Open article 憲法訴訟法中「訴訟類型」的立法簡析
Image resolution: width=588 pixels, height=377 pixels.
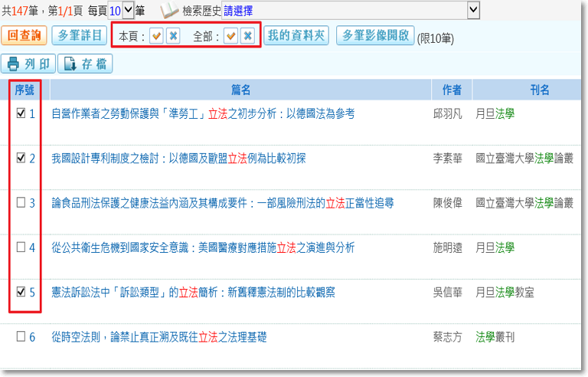193,292
